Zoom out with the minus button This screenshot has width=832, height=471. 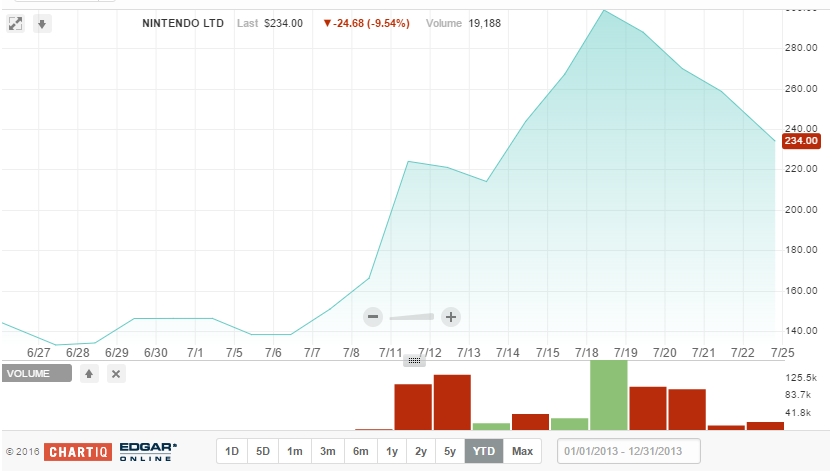click(373, 317)
